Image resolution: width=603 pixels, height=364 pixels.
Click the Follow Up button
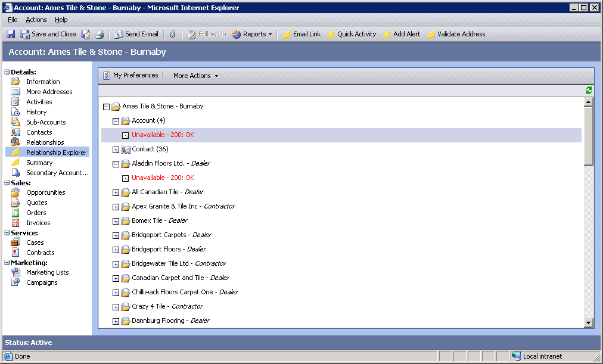pos(207,34)
